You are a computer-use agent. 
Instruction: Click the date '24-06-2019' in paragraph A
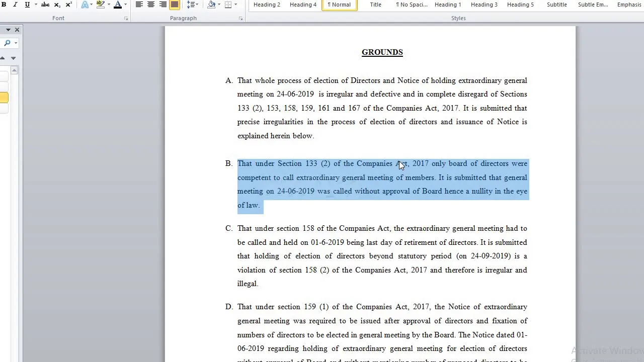click(x=295, y=94)
